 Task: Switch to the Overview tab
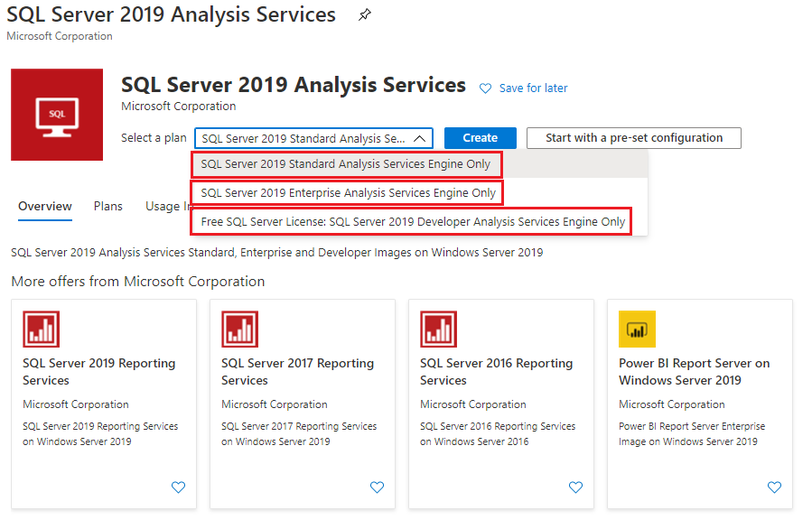pyautogui.click(x=45, y=207)
